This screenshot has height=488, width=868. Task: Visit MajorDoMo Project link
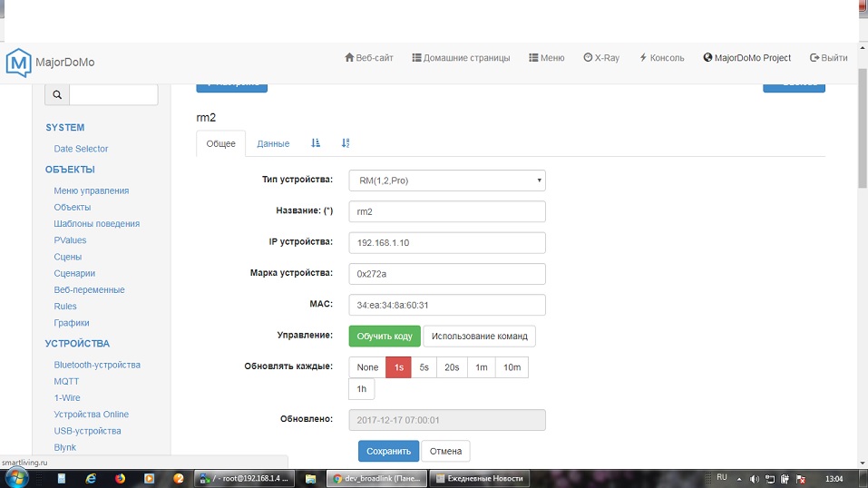coord(747,58)
